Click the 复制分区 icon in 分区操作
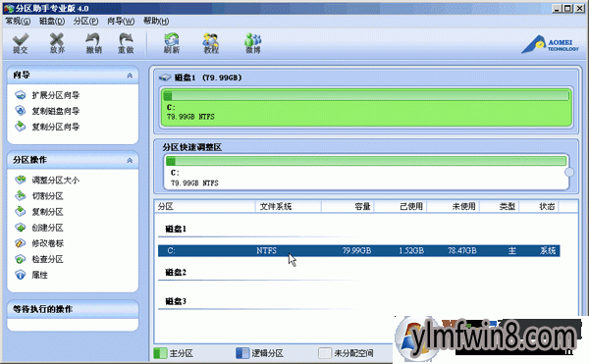This screenshot has width=589, height=364. (x=21, y=211)
